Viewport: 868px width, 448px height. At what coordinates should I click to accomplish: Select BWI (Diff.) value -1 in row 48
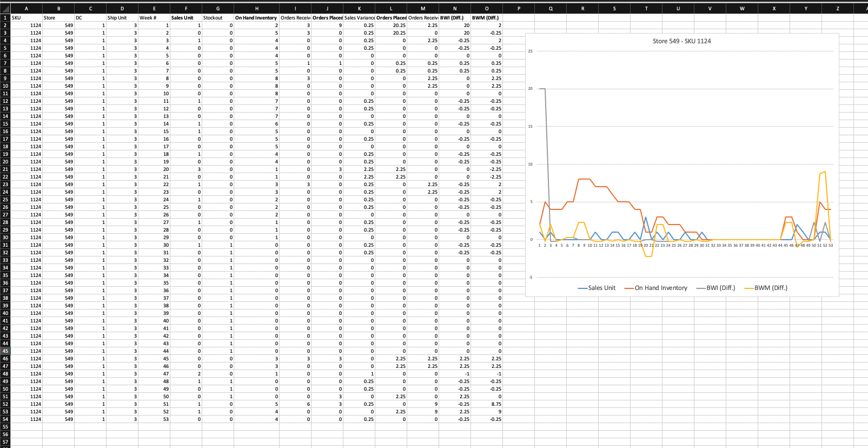pos(455,374)
